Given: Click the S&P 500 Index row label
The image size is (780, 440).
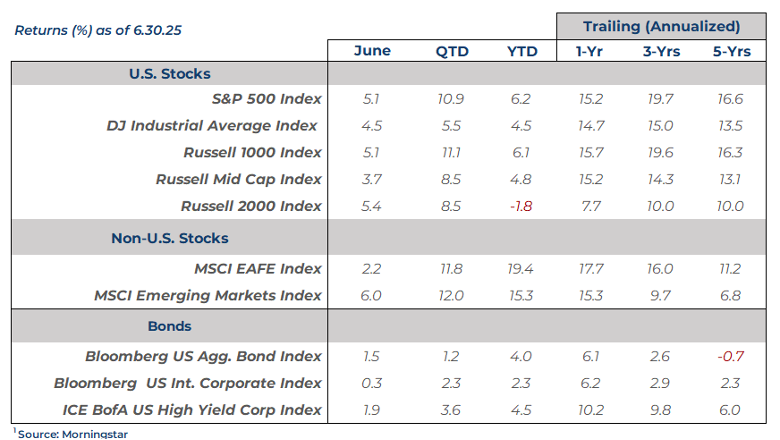Looking at the screenshot, I should click(267, 99).
